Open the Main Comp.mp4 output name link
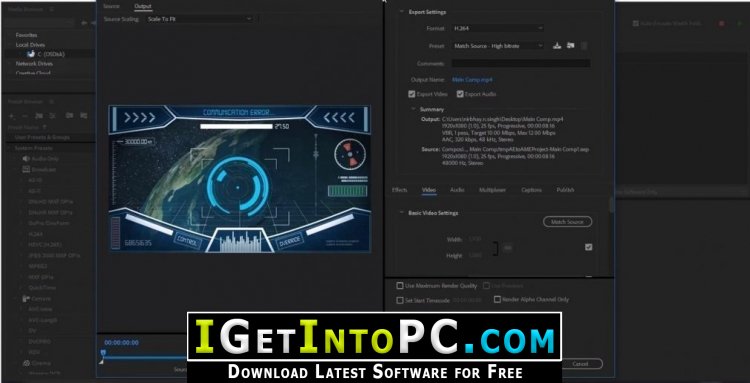The width and height of the screenshot is (750, 383). tap(472, 80)
